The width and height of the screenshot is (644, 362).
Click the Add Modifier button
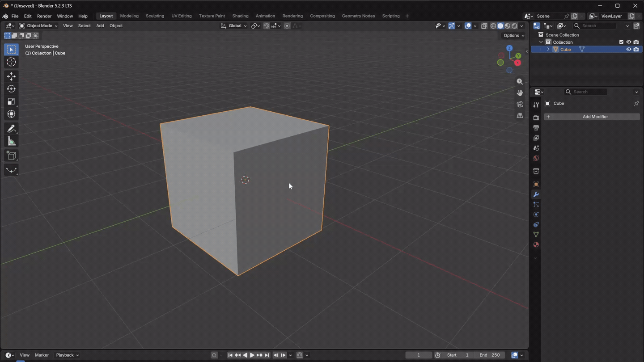point(592,117)
